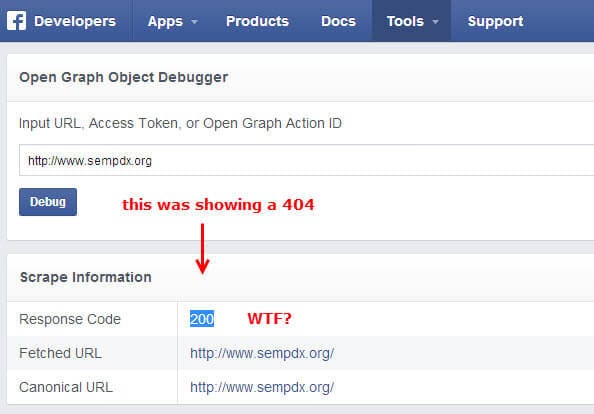
Task: Click the Response Code label
Action: [x=70, y=319]
